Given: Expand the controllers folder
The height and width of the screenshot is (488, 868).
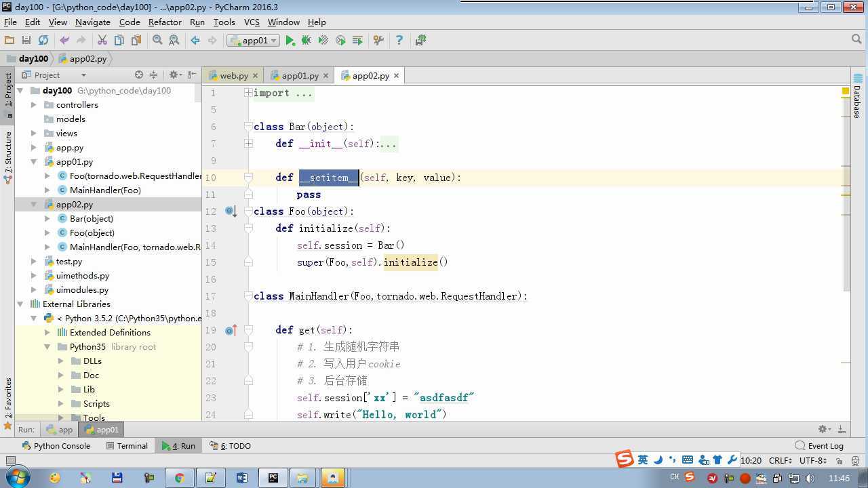Looking at the screenshot, I should point(34,105).
